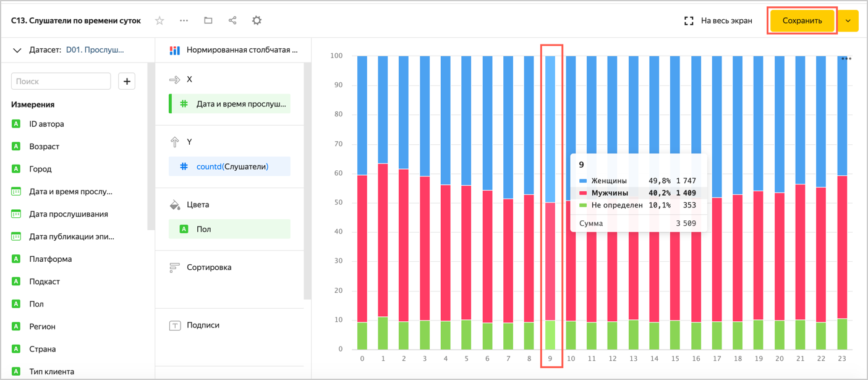
Task: Click the field search input
Action: (61, 81)
